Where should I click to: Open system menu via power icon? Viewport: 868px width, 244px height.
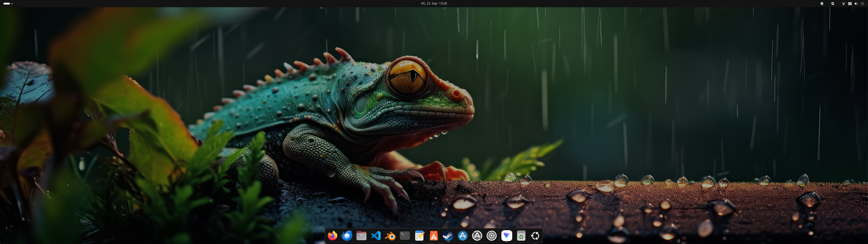(x=862, y=3)
